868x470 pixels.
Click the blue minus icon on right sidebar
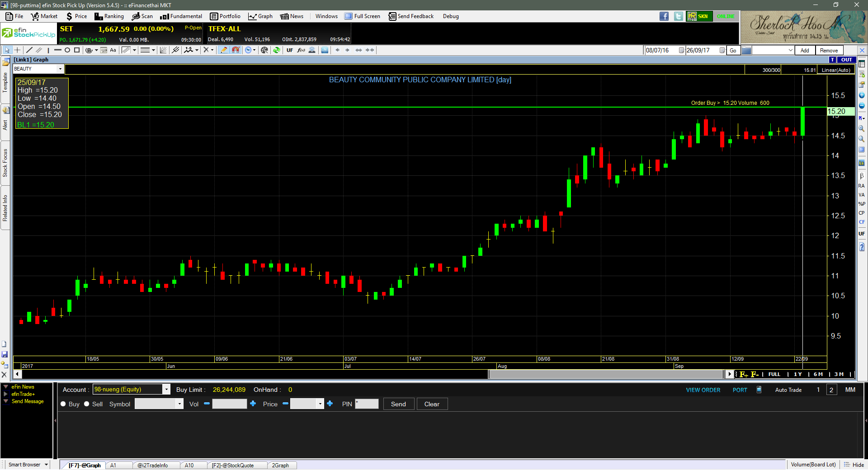pos(862,106)
